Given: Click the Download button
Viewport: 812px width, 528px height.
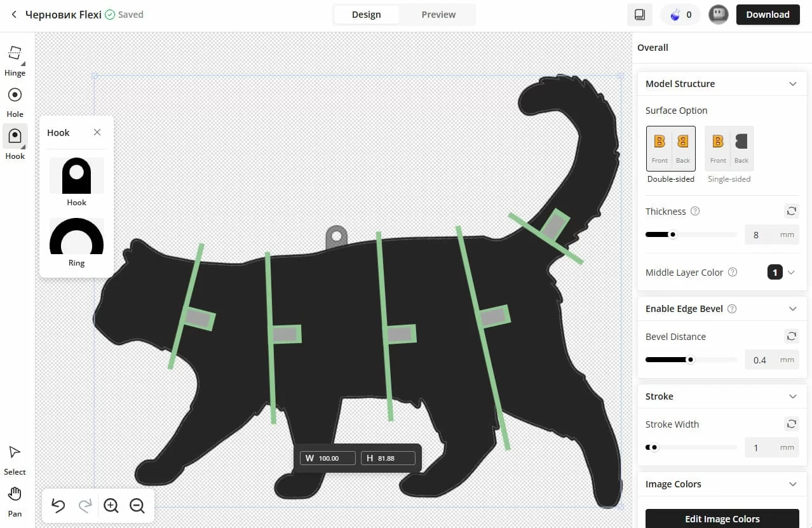Looking at the screenshot, I should pos(768,15).
